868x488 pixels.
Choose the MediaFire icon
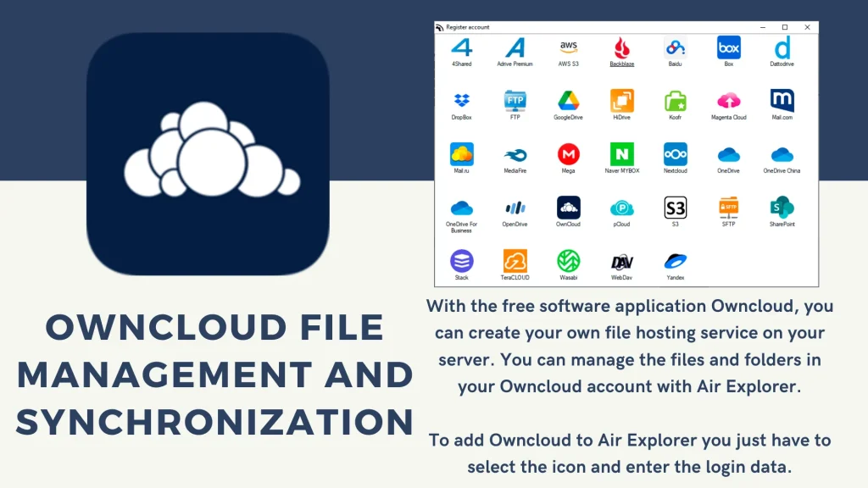[515, 155]
